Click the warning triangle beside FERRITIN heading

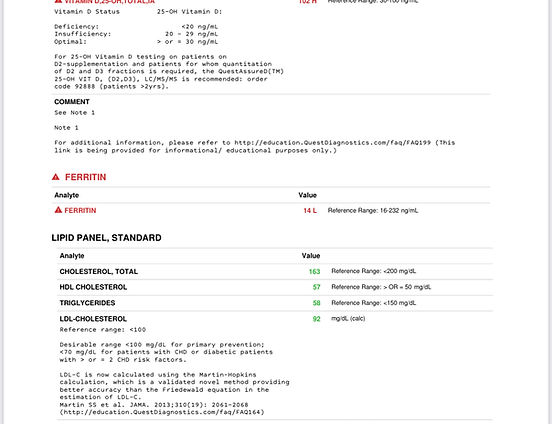pos(56,177)
